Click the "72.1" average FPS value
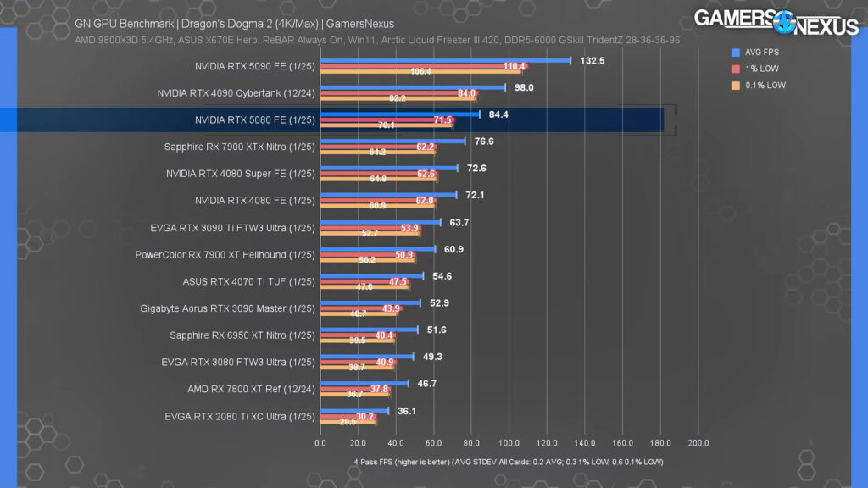The width and height of the screenshot is (868, 488). point(475,195)
